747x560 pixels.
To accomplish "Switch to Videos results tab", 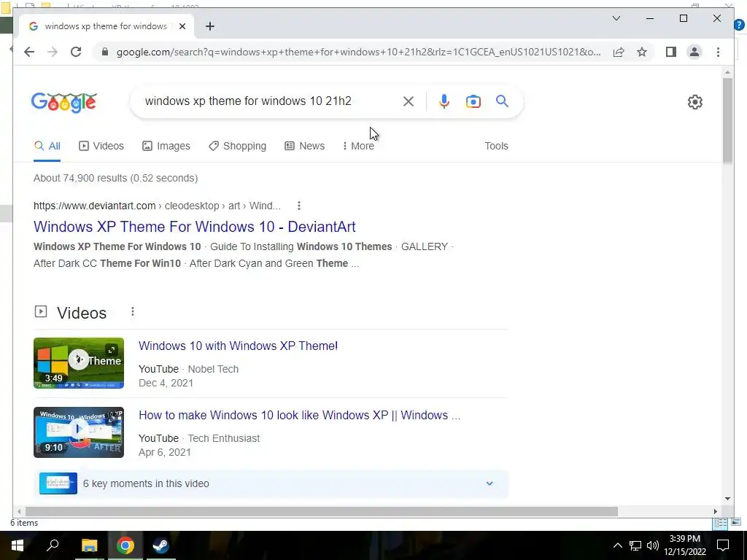I will [101, 146].
